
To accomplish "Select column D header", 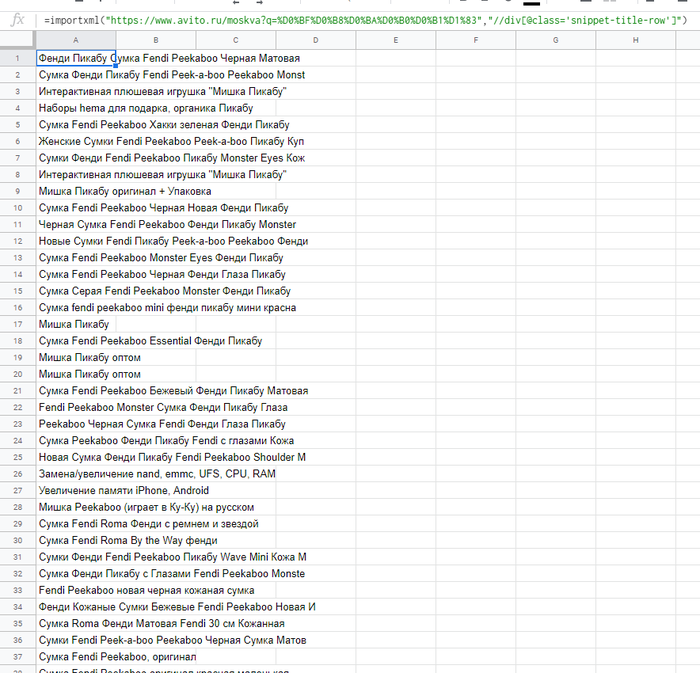I will coord(315,40).
